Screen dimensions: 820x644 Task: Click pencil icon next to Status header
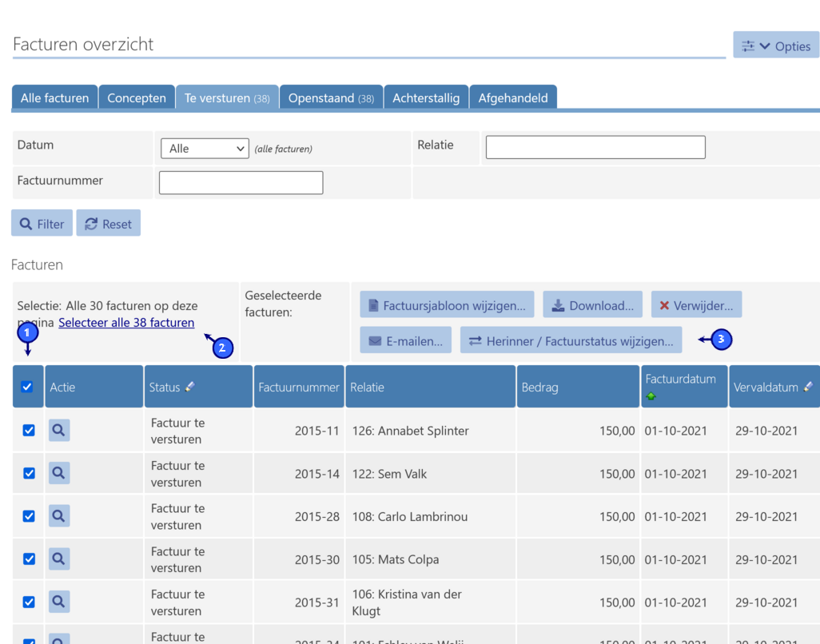coord(190,387)
